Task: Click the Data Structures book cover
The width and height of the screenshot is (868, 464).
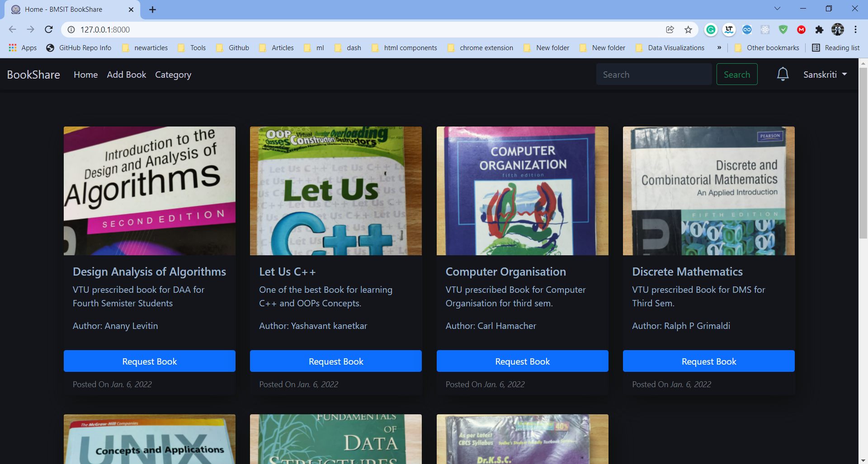Action: click(336, 439)
